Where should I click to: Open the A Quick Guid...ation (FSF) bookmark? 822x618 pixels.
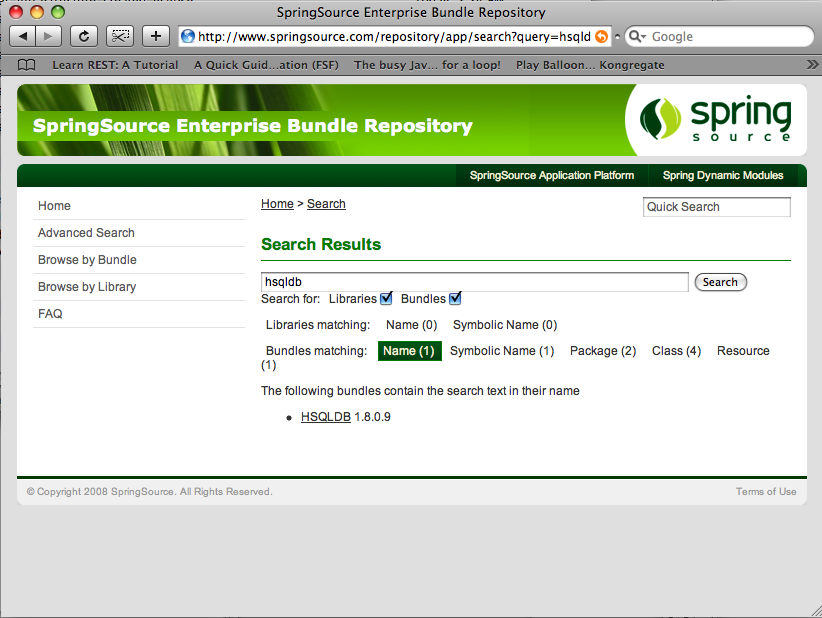tap(266, 65)
